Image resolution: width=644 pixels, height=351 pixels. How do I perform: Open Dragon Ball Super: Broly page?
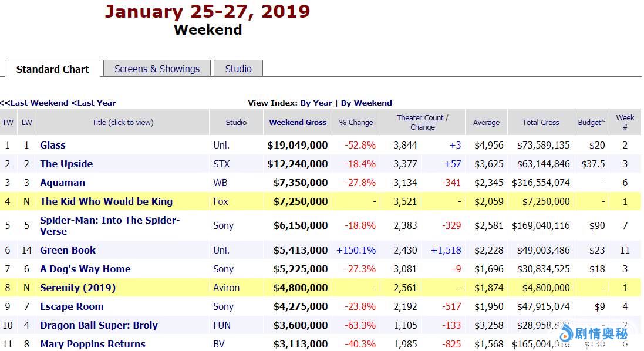pyautogui.click(x=99, y=325)
